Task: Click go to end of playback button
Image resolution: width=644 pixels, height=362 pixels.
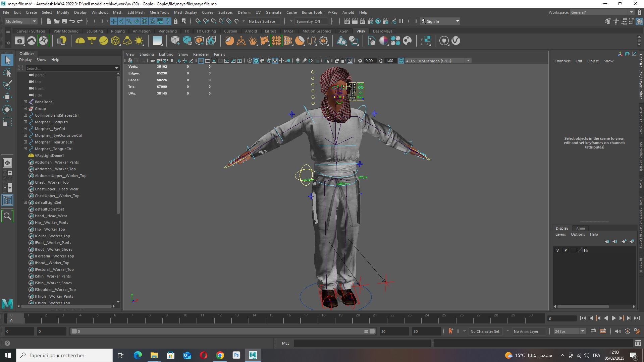Action: [637, 318]
